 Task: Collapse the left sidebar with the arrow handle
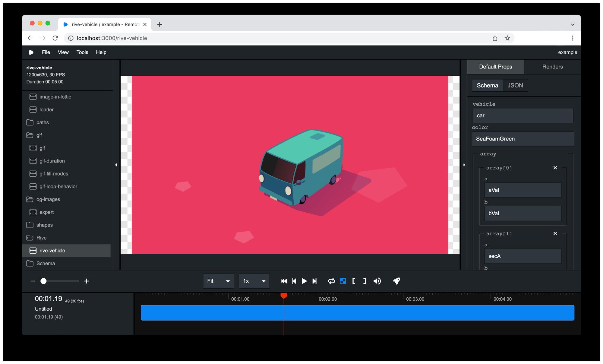116,165
